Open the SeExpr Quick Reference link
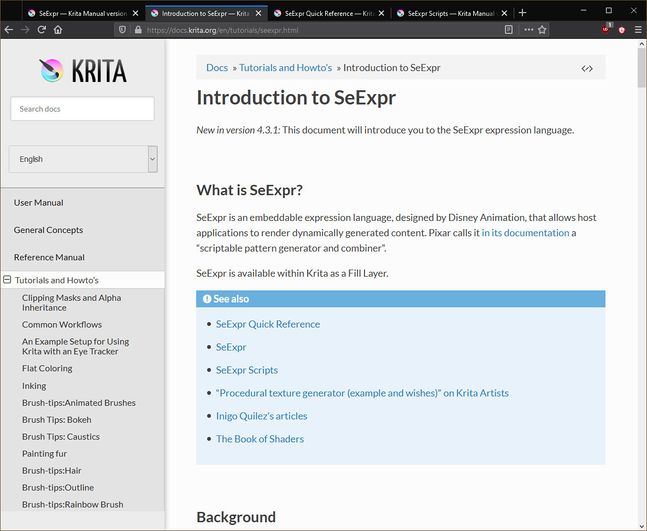This screenshot has height=531, width=647. 268,324
